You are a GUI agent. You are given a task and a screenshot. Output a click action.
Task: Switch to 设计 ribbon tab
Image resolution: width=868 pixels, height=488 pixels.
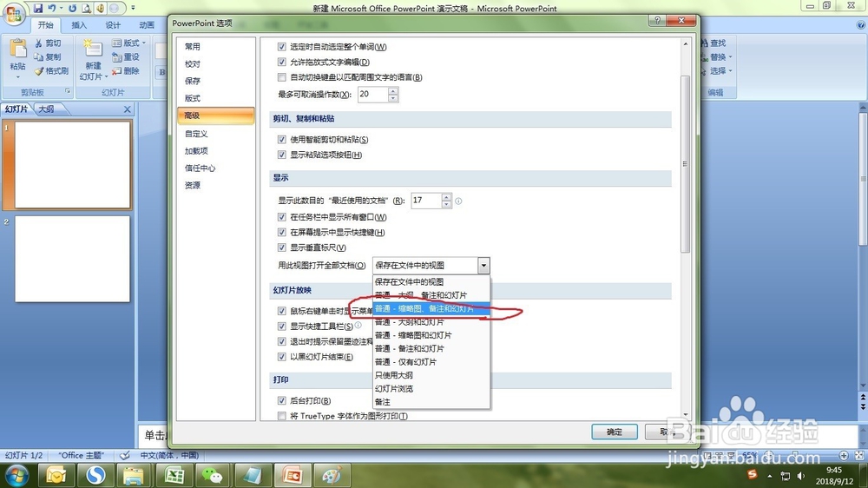coord(113,25)
